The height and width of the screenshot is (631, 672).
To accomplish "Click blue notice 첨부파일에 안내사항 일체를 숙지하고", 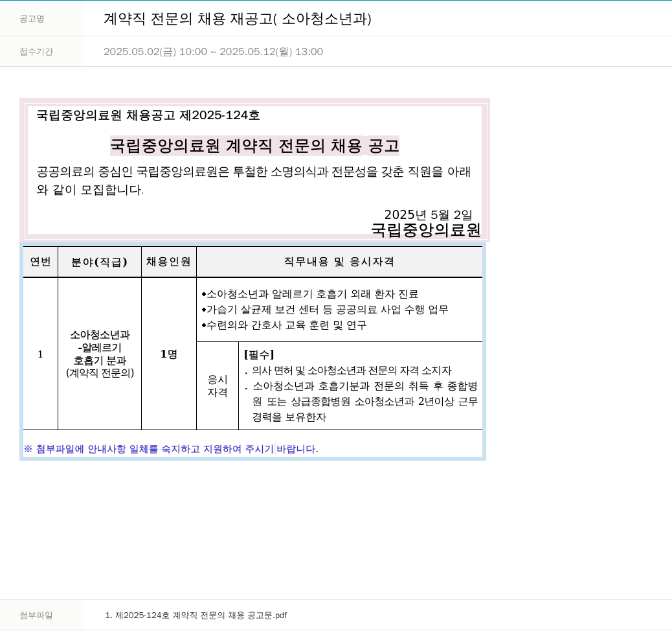I will (171, 449).
